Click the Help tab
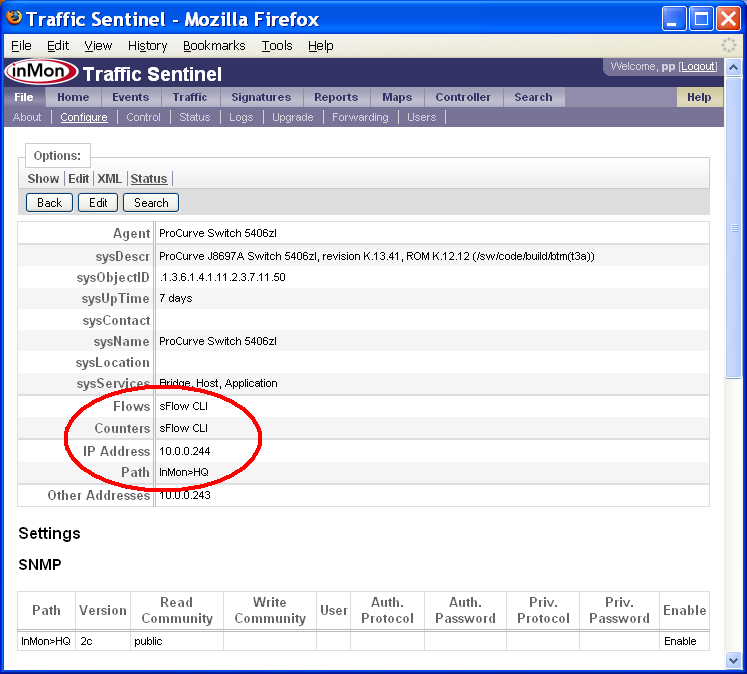The width and height of the screenshot is (747, 674). click(x=699, y=97)
